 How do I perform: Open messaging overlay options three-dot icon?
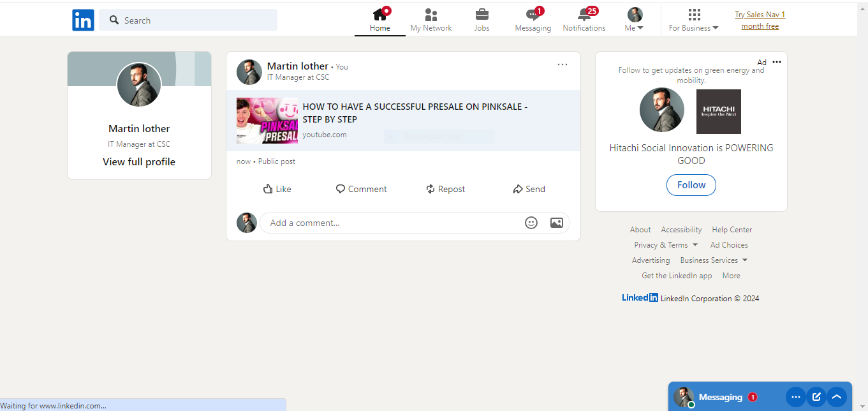(795, 397)
